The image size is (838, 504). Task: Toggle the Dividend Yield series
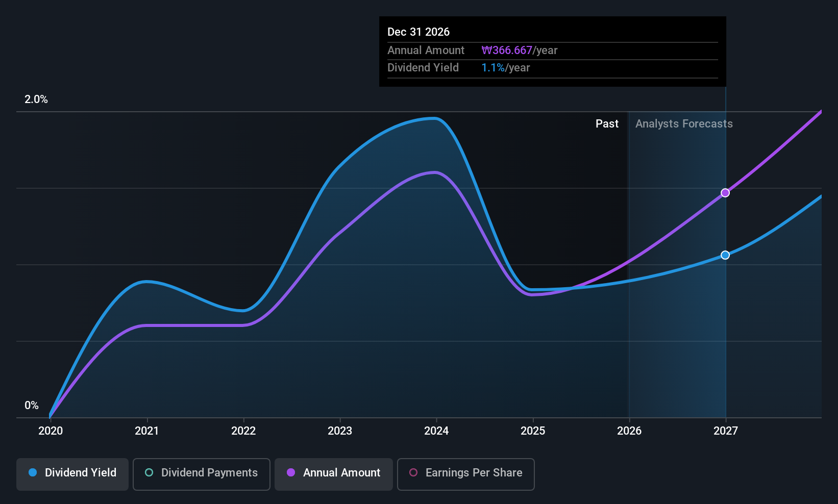click(x=72, y=474)
